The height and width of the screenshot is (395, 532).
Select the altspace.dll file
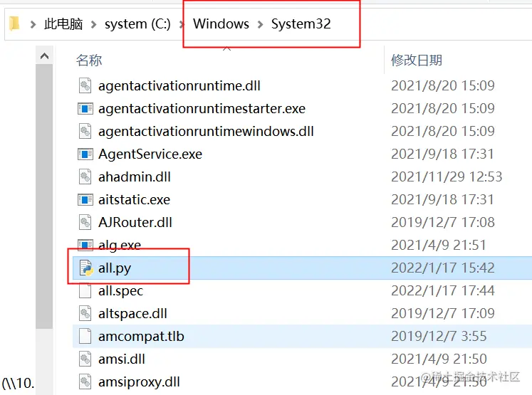click(x=132, y=314)
